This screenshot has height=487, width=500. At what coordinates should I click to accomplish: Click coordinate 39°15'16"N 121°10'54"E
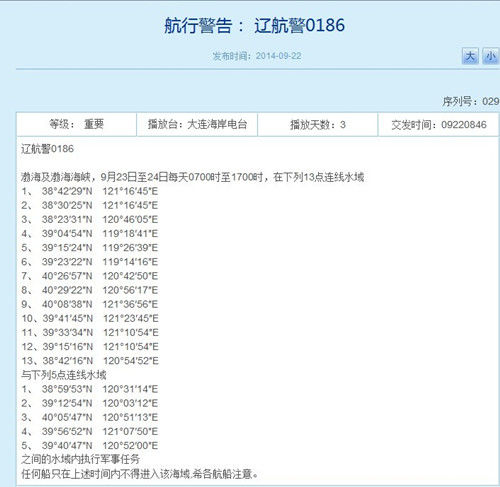pos(100,347)
